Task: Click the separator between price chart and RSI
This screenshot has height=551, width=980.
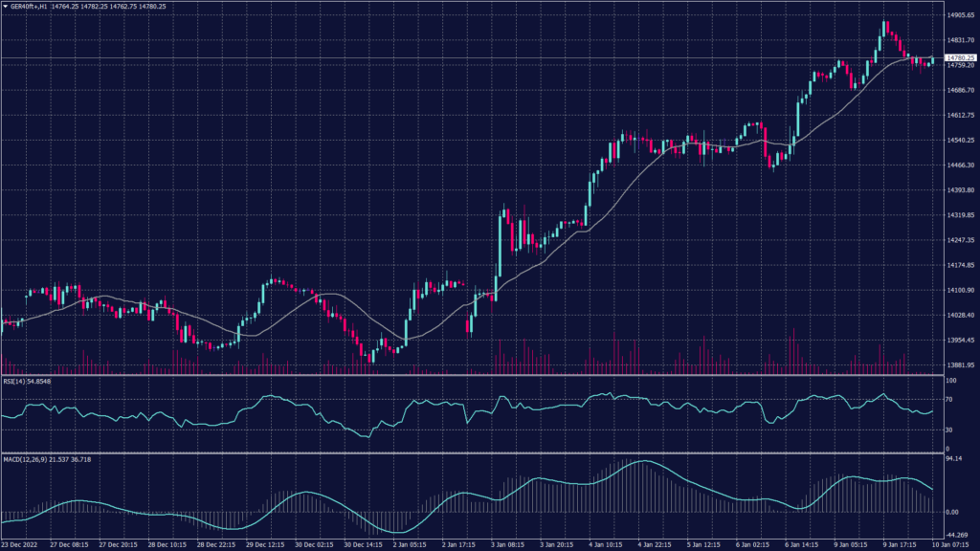Action: click(469, 375)
